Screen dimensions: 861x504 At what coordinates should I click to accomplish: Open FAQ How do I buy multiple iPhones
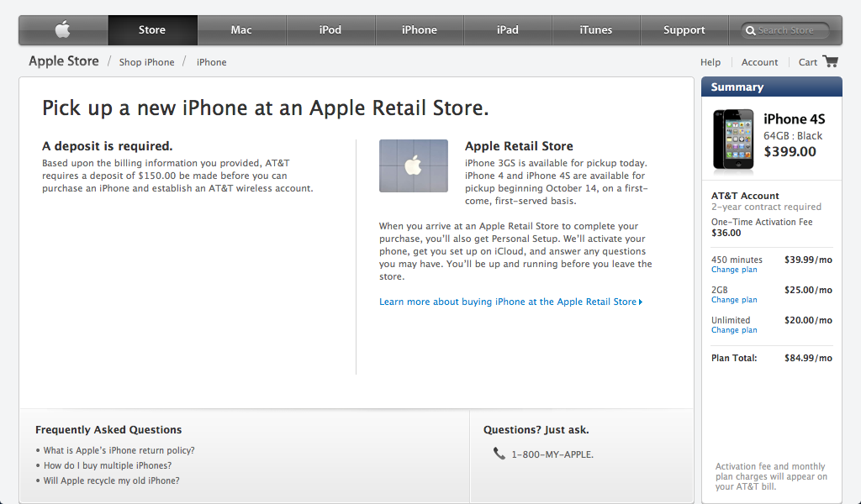pos(107,465)
